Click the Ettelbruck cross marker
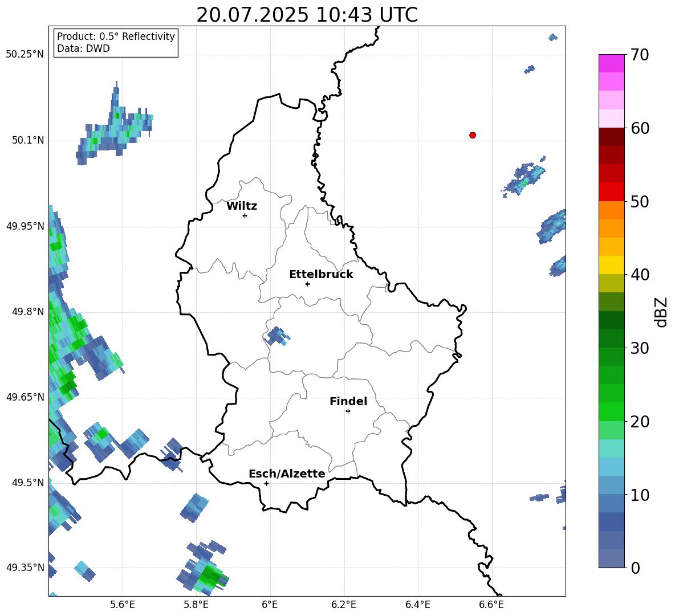Image resolution: width=675 pixels, height=616 pixels. coord(307,284)
